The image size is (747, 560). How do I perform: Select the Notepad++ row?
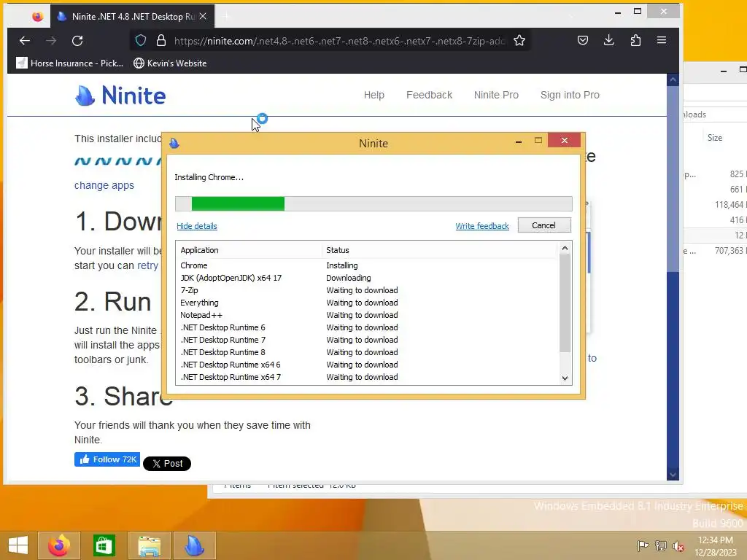(367, 315)
